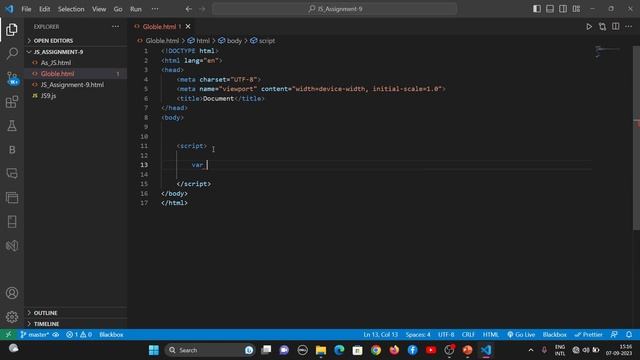Close the Globle.html editor tab
Image resolution: width=640 pixels, height=360 pixels.
point(188,27)
